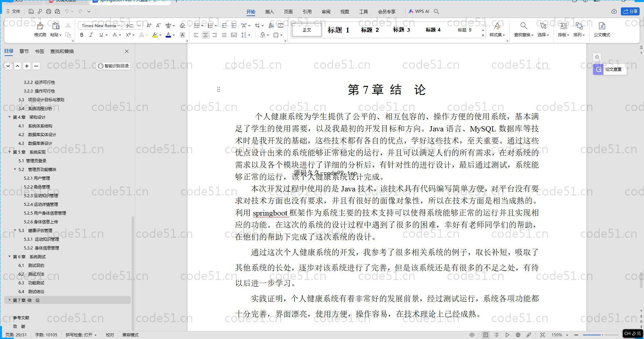The height and width of the screenshot is (339, 644).
Task: Switch to the 章节 pane tab
Action: pyautogui.click(x=24, y=51)
